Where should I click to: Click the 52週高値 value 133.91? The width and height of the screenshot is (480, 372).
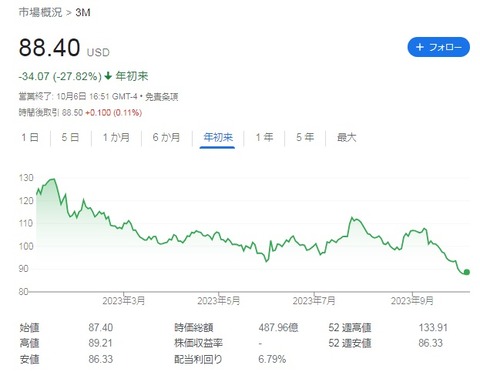[433, 328]
